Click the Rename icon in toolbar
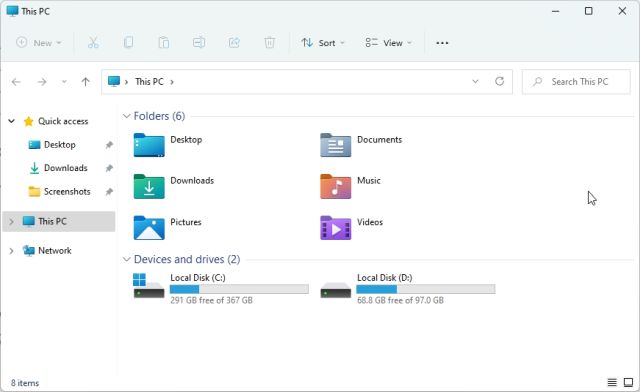The height and width of the screenshot is (392, 640). (x=199, y=42)
